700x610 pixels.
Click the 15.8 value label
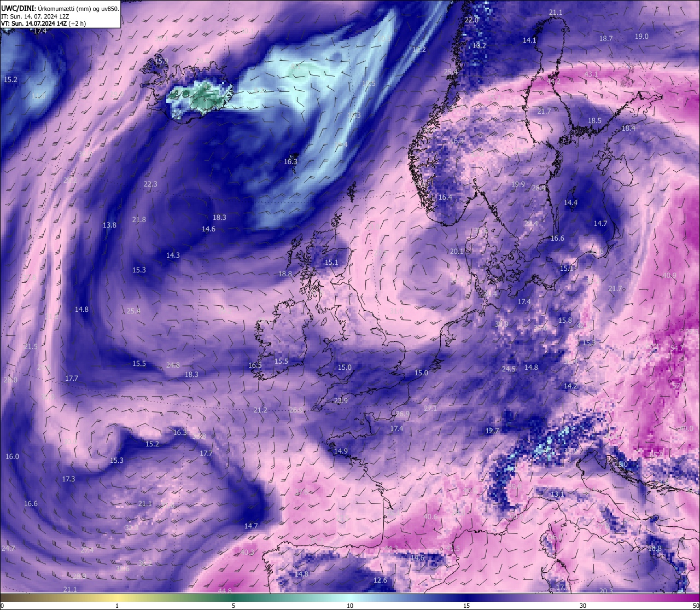[565, 321]
